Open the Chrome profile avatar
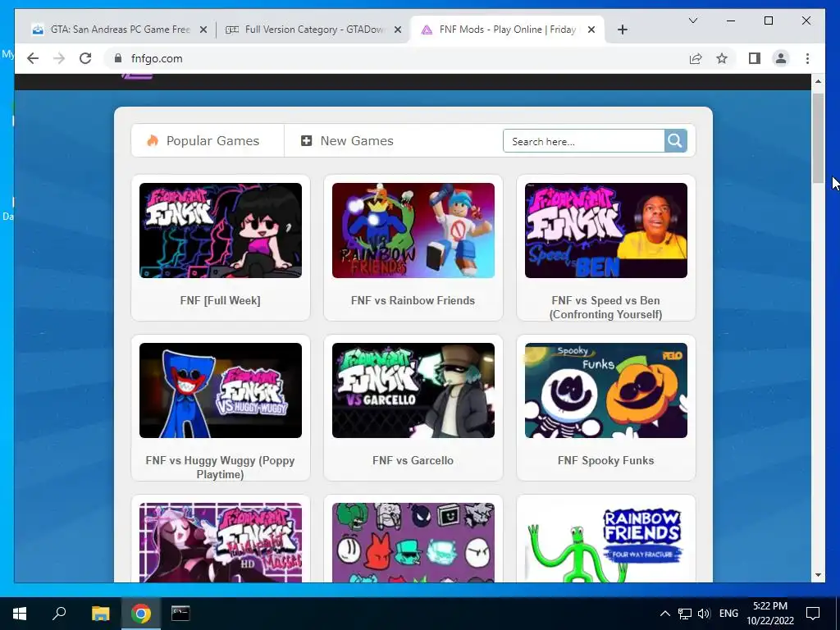 coord(781,58)
